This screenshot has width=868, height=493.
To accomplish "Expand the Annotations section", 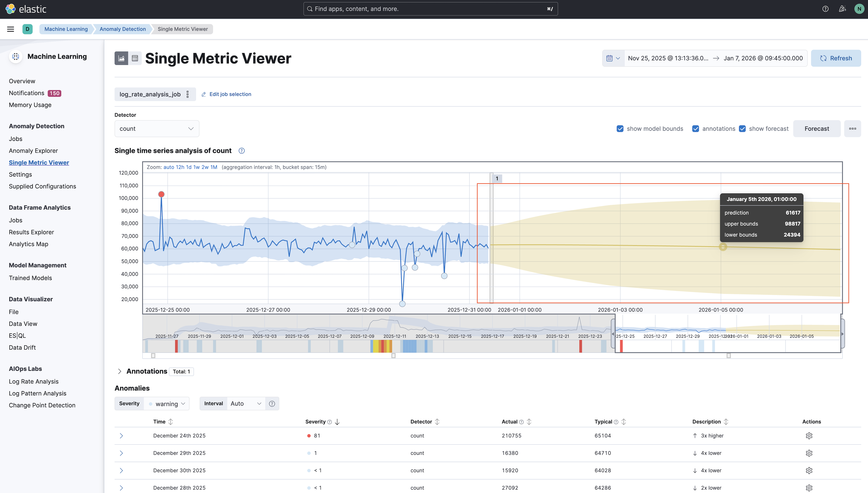I will click(x=120, y=371).
